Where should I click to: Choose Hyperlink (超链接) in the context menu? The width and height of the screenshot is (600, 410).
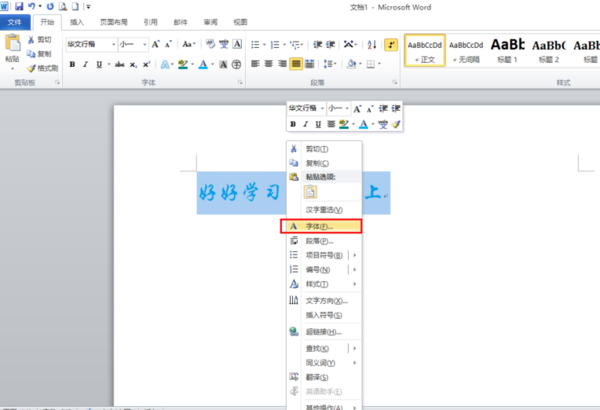pyautogui.click(x=324, y=332)
